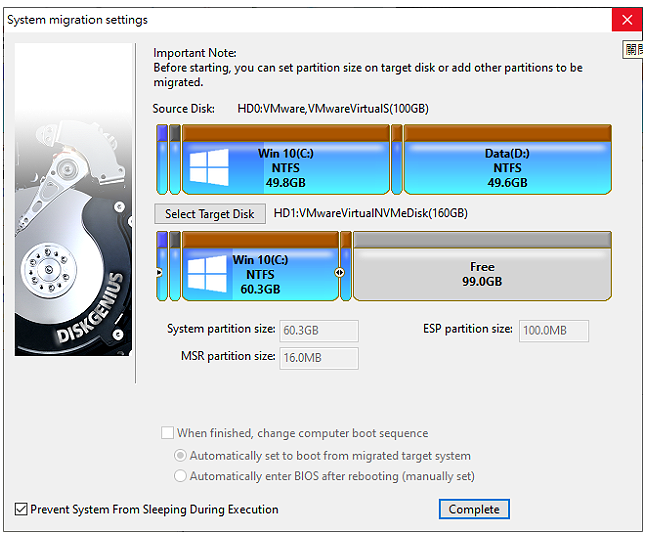This screenshot has width=654, height=537.
Task: Click source disk name HD0:VMware,VMwareVirtualS(100GB)
Action: click(x=333, y=109)
